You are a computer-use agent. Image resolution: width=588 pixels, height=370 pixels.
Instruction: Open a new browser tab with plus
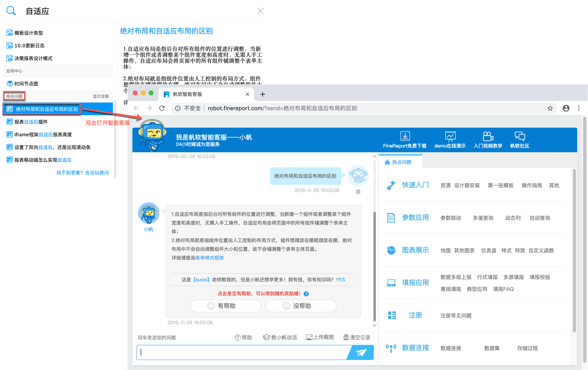point(262,94)
